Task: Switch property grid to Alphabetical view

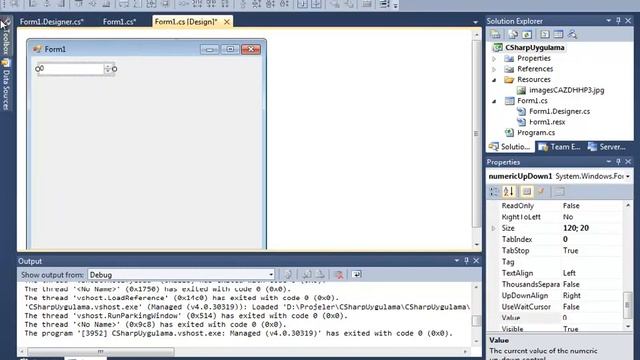Action: click(x=509, y=191)
